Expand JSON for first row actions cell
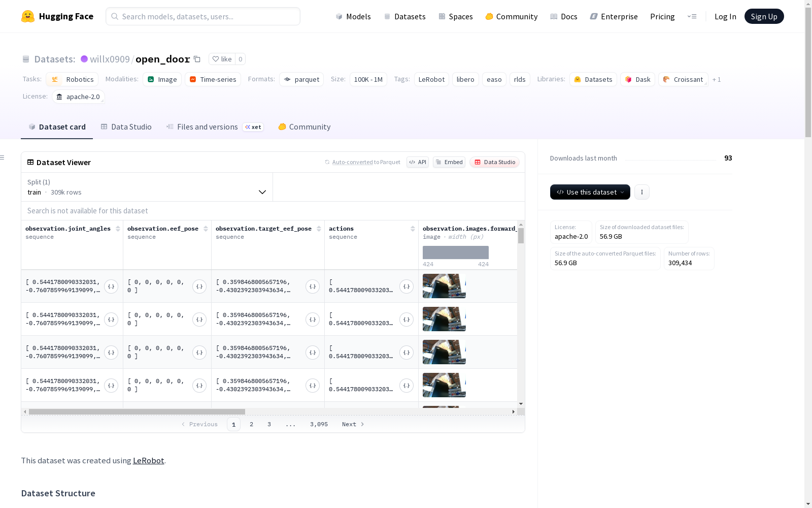The image size is (812, 508). (407, 287)
